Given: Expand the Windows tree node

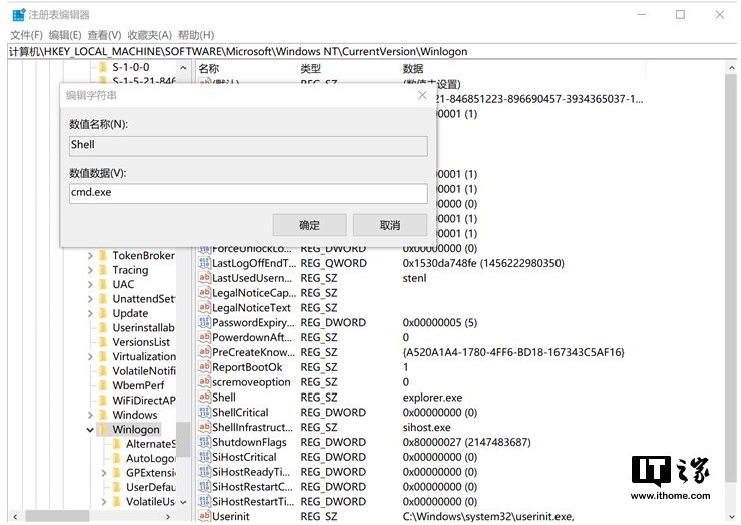Looking at the screenshot, I should (x=90, y=415).
